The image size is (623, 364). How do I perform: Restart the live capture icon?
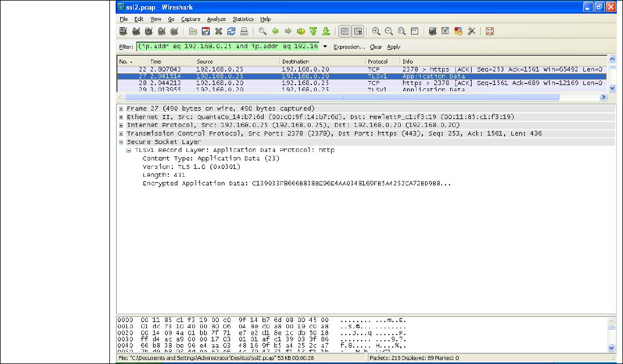[x=174, y=31]
